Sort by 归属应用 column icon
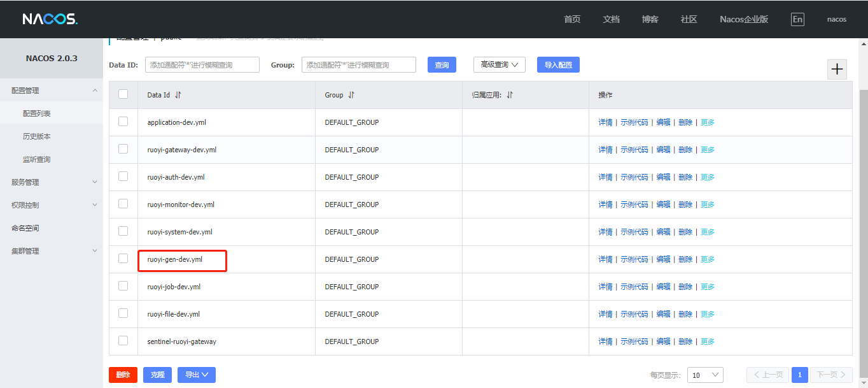868x388 pixels. pyautogui.click(x=510, y=95)
